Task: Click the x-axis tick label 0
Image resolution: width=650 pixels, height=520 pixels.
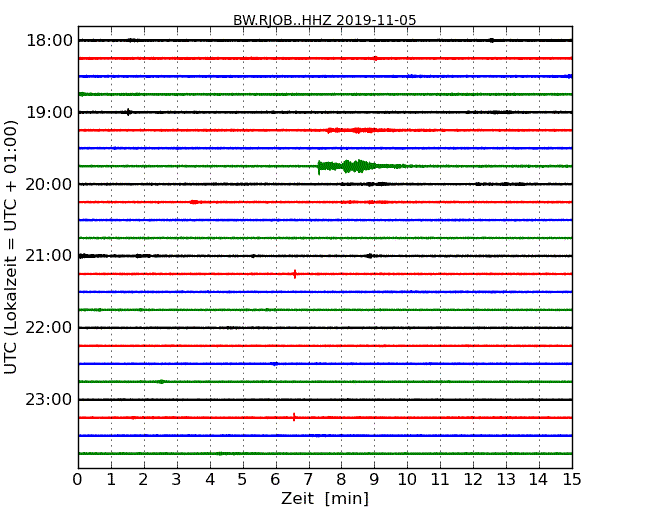Action: [78, 480]
